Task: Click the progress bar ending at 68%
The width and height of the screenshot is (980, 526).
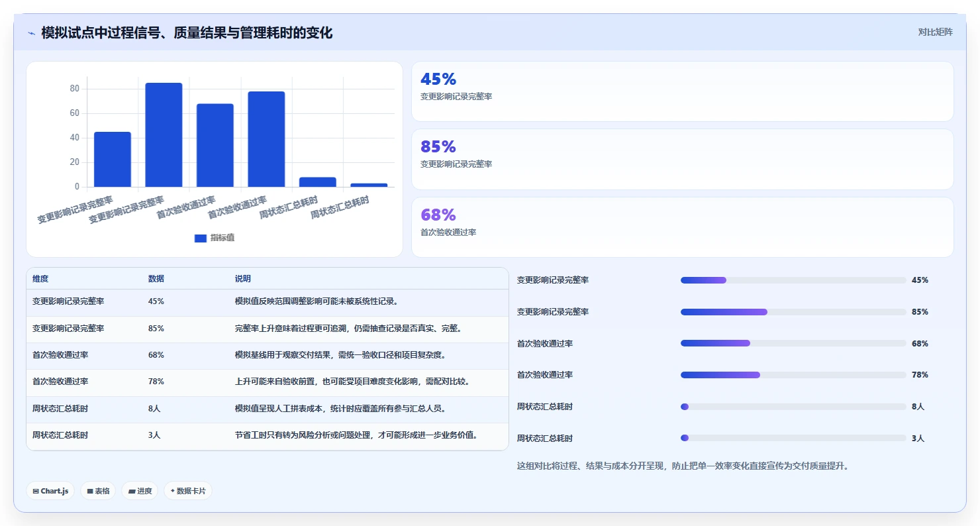Action: pyautogui.click(x=793, y=343)
